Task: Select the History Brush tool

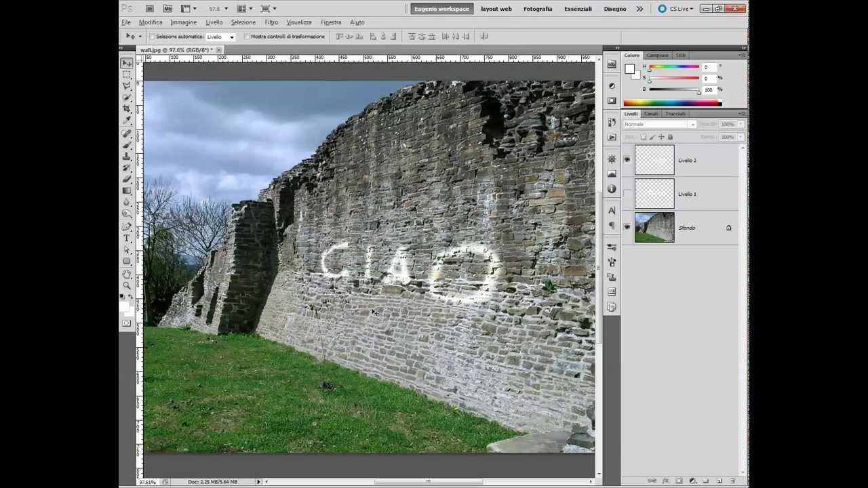Action: (127, 167)
